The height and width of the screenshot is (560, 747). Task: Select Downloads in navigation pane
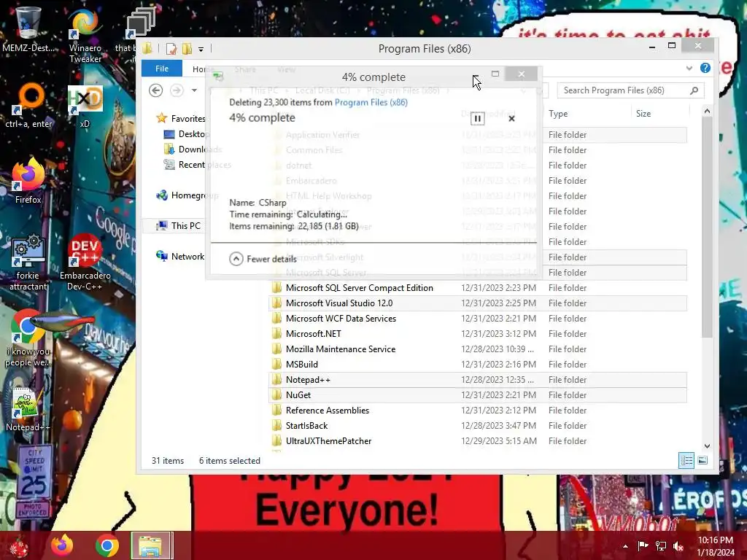coord(193,149)
